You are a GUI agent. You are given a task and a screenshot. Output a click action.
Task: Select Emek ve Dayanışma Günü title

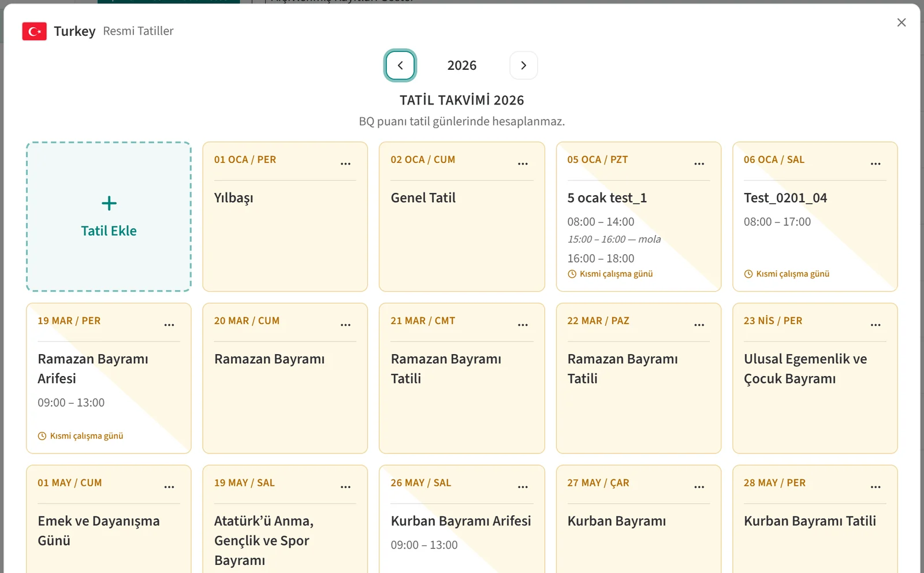click(x=99, y=530)
